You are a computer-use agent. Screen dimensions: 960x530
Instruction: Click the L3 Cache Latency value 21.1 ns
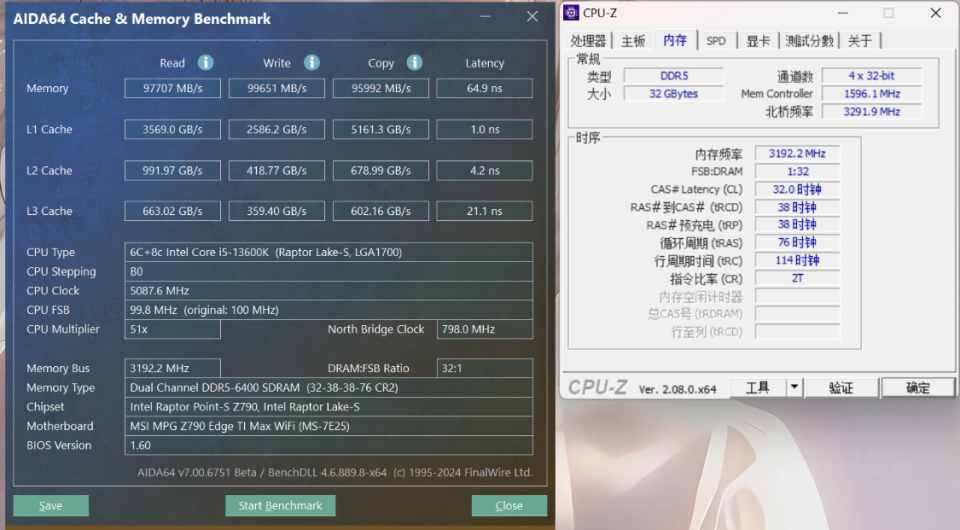point(484,211)
